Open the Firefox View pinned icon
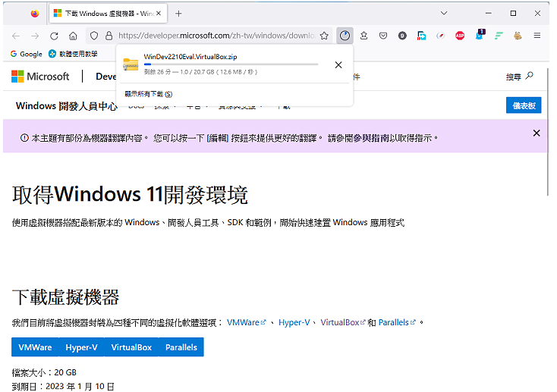Image resolution: width=557 pixels, height=392 pixels. [34, 14]
